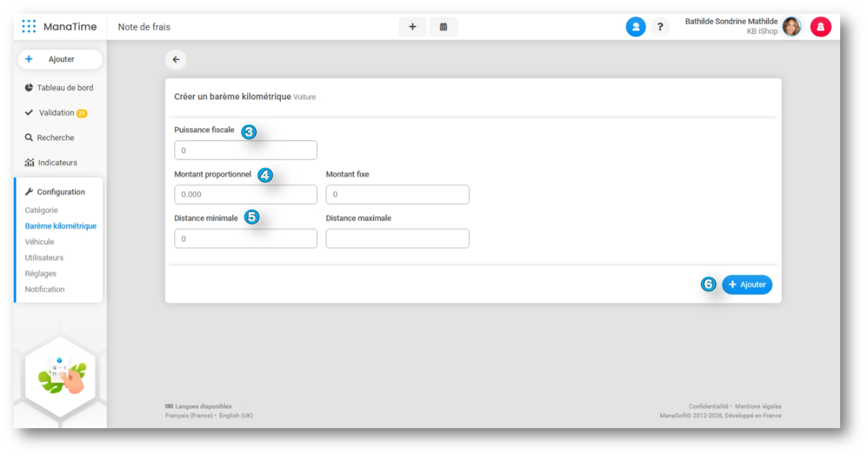Open the help question mark icon

click(660, 27)
